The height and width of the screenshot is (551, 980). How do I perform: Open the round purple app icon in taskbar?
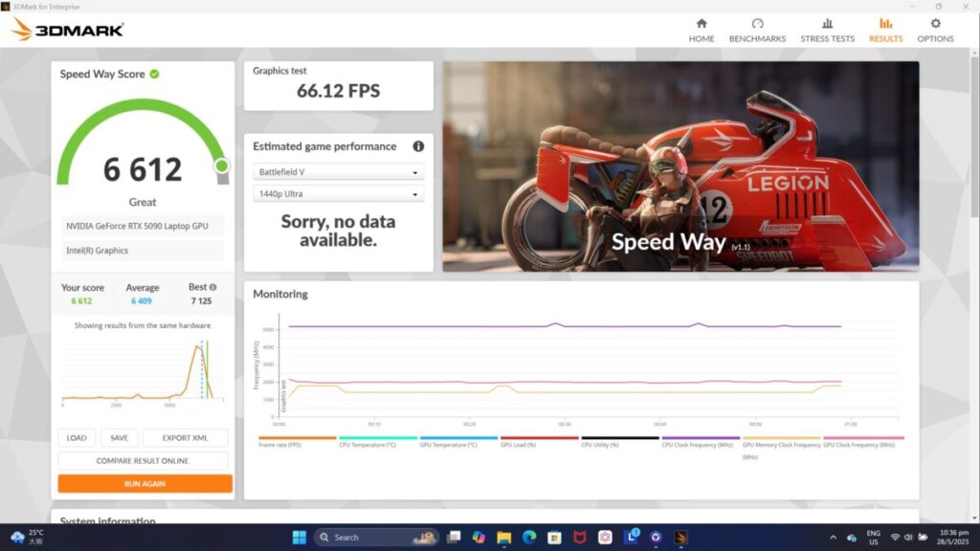tap(656, 538)
